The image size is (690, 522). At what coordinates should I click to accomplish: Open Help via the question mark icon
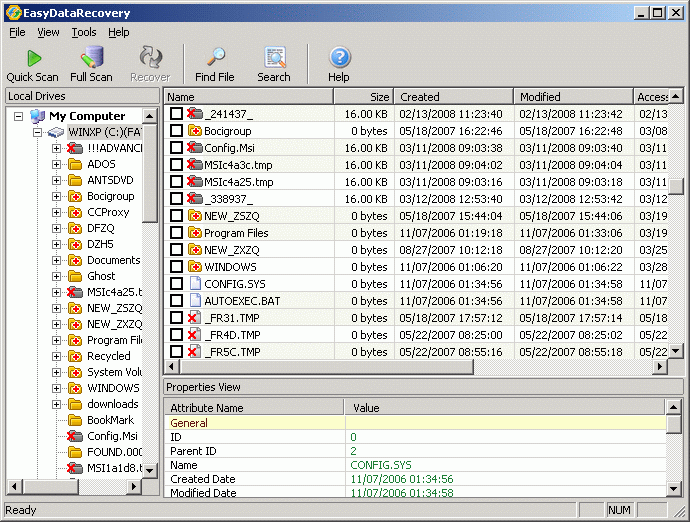[339, 58]
